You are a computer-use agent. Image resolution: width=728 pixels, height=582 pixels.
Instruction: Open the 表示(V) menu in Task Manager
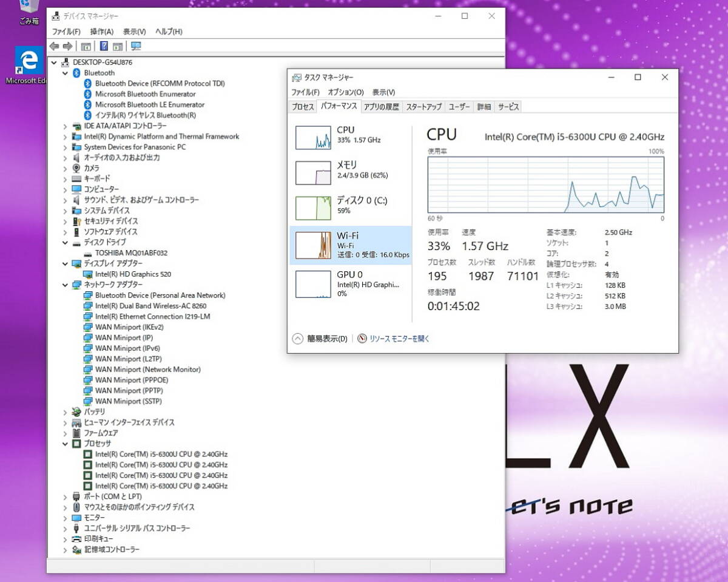click(x=383, y=92)
